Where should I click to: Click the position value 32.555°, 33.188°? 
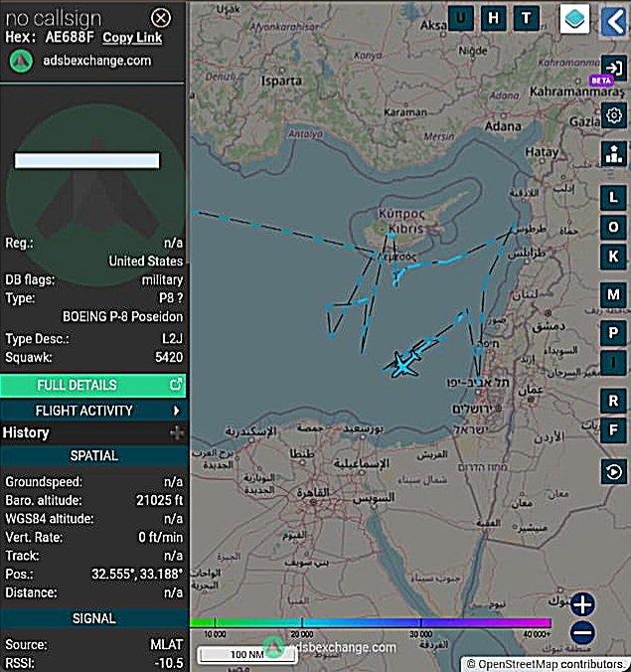tap(137, 574)
